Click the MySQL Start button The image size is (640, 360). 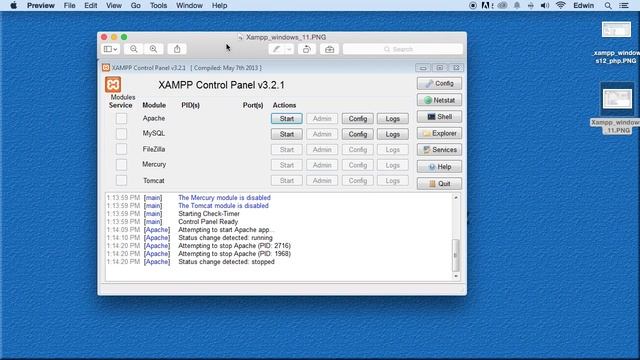click(x=287, y=134)
